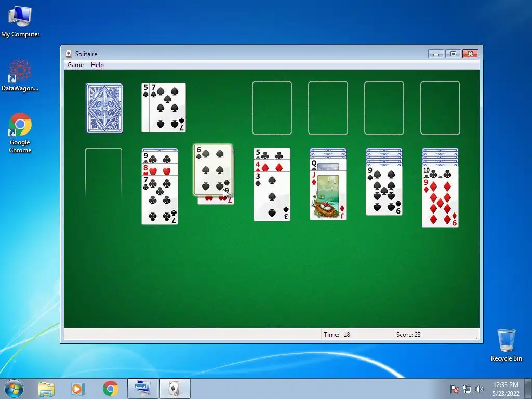Image resolution: width=532 pixels, height=399 pixels.
Task: Select the 9 of diamonds card
Action: coord(440,203)
